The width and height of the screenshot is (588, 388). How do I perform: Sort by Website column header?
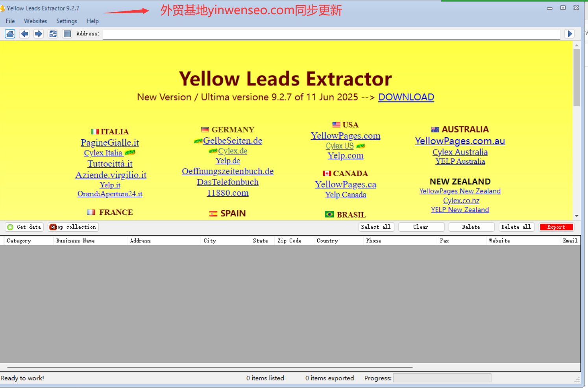523,241
